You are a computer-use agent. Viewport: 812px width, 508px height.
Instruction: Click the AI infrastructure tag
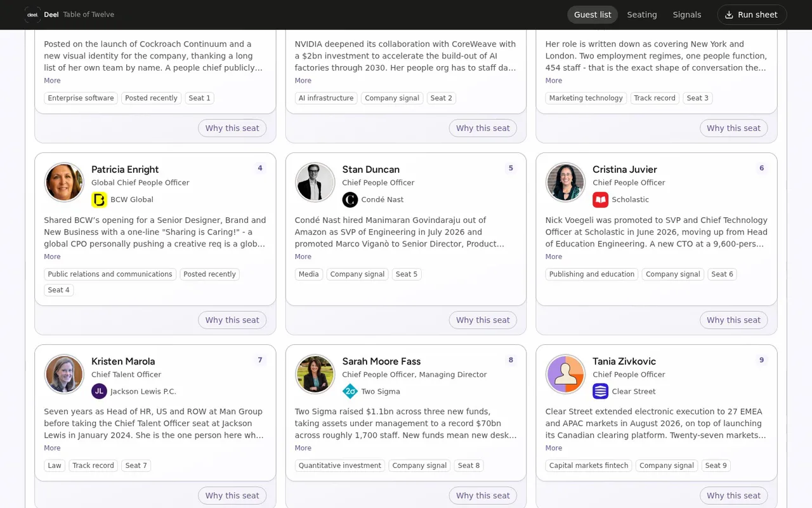(326, 98)
